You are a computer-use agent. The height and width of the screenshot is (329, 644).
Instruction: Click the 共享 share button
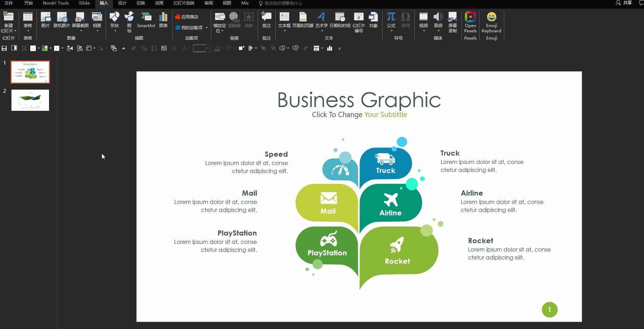pos(624,3)
